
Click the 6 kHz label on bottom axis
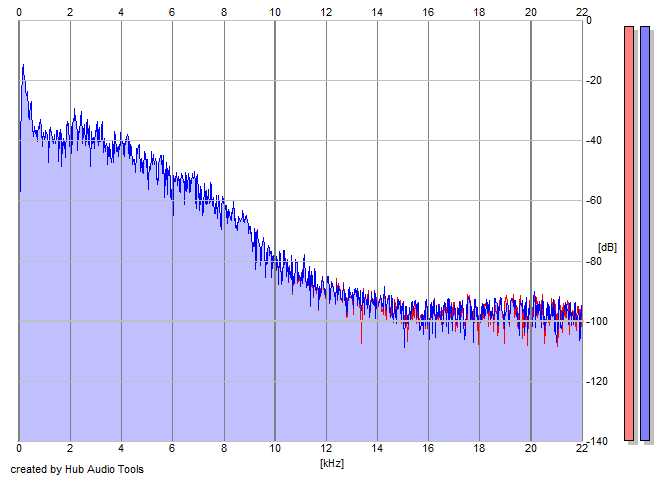pyautogui.click(x=172, y=448)
